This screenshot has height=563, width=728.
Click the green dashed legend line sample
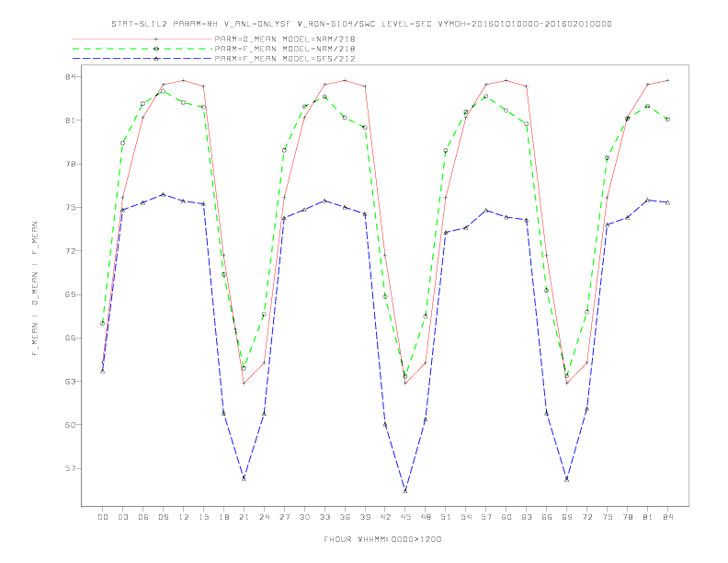(x=142, y=49)
